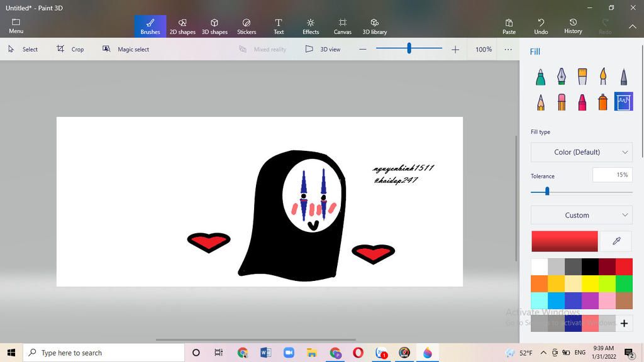Click the 100% zoom value field
Viewport: 644px width, 362px height.
pos(484,49)
